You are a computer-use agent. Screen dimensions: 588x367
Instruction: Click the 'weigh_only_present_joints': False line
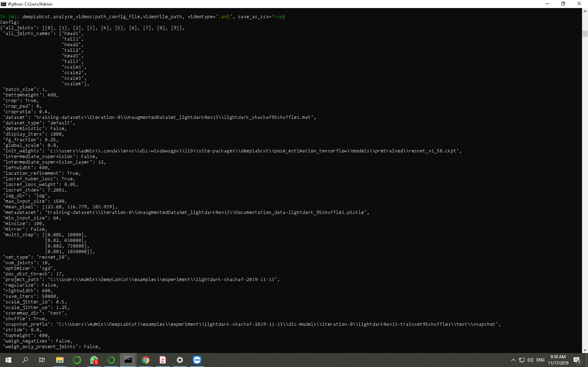coord(51,346)
